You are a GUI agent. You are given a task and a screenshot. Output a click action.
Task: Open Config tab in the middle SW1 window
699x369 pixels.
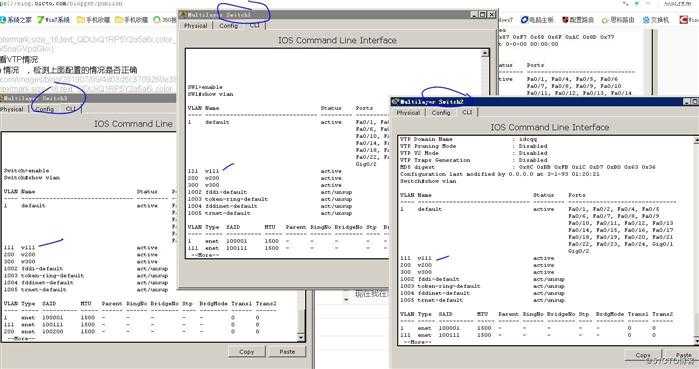point(228,26)
